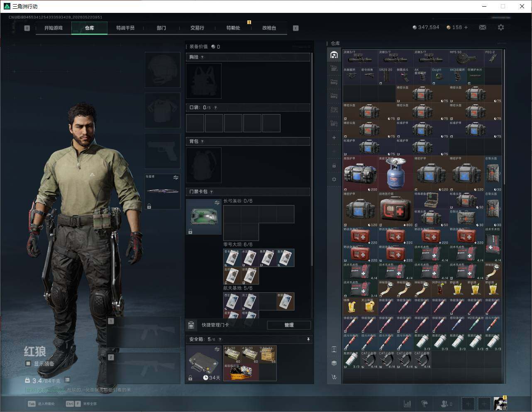Click the help icon next to 安全箱
Viewport: 532px width, 412px height.
coord(220,340)
